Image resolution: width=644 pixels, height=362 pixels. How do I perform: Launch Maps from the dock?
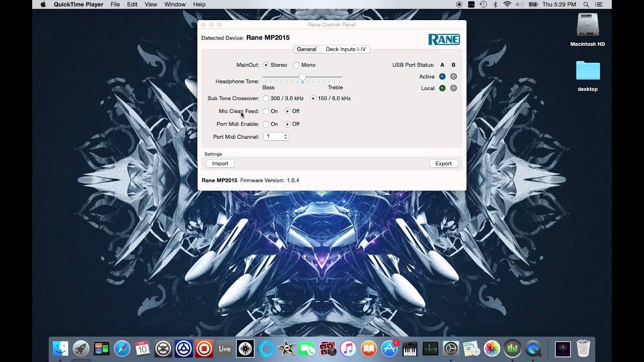[x=471, y=348]
